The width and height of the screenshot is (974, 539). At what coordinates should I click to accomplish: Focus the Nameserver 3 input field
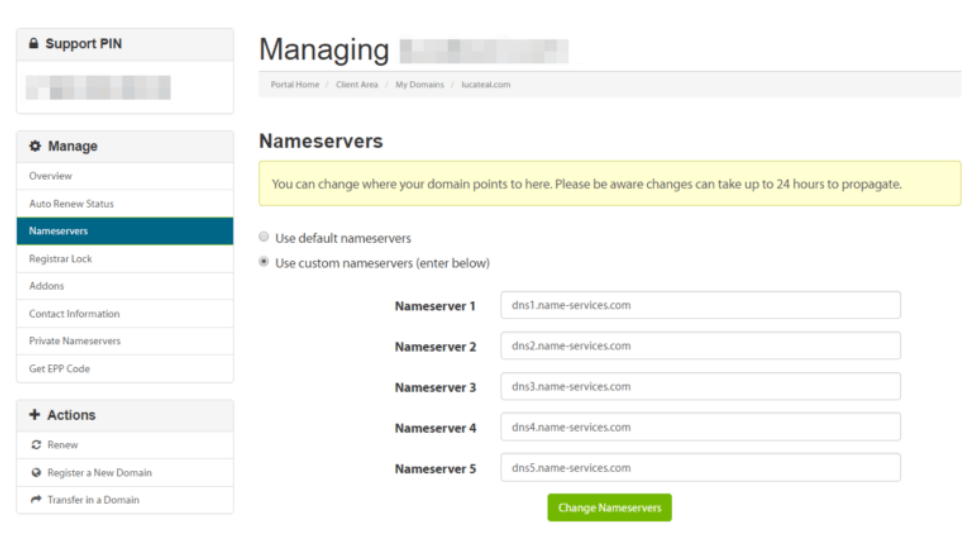tap(701, 386)
